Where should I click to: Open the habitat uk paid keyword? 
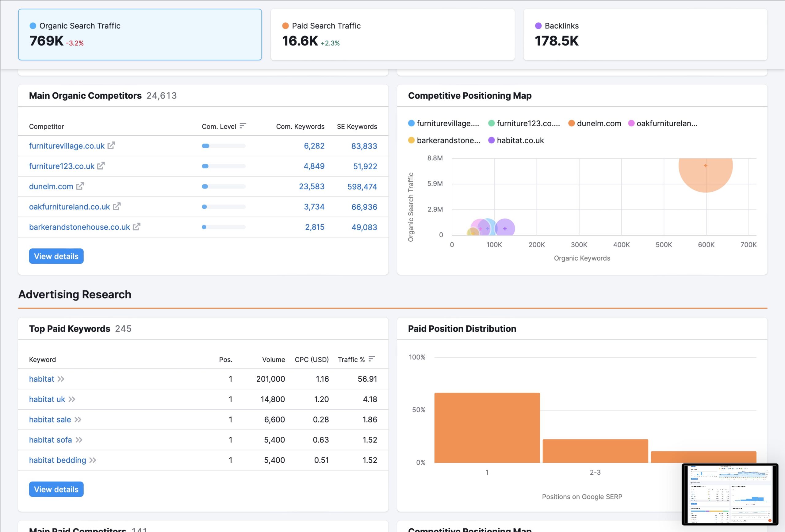47,399
